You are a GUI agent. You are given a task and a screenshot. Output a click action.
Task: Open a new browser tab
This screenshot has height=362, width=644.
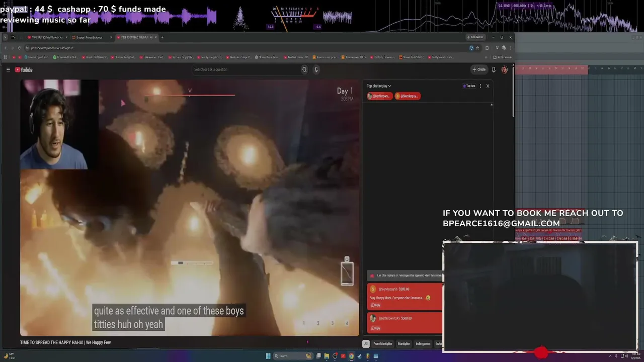[x=162, y=37]
